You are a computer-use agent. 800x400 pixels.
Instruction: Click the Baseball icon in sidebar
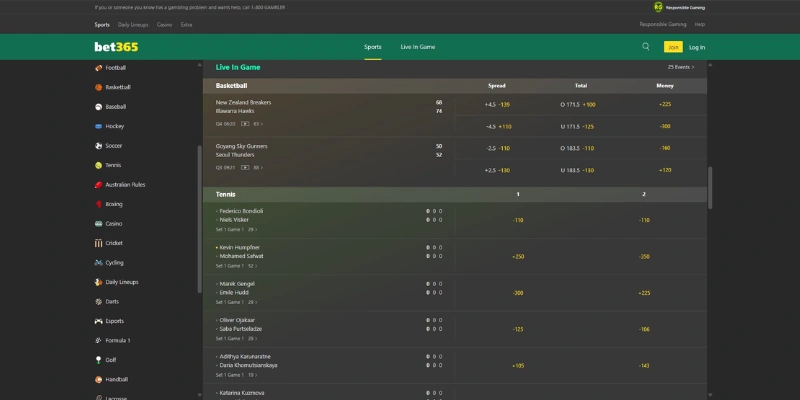tap(98, 107)
